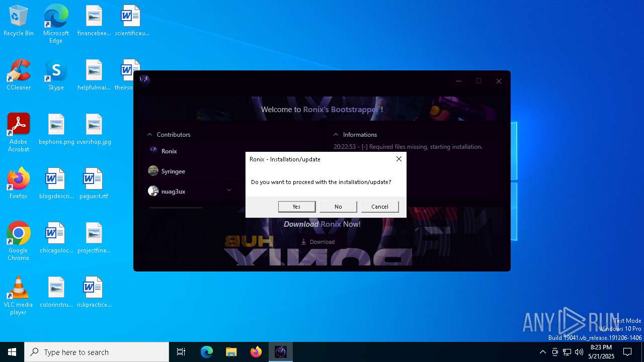Switch to Ronix app in the taskbar
The width and height of the screenshot is (644, 362).
(x=281, y=352)
